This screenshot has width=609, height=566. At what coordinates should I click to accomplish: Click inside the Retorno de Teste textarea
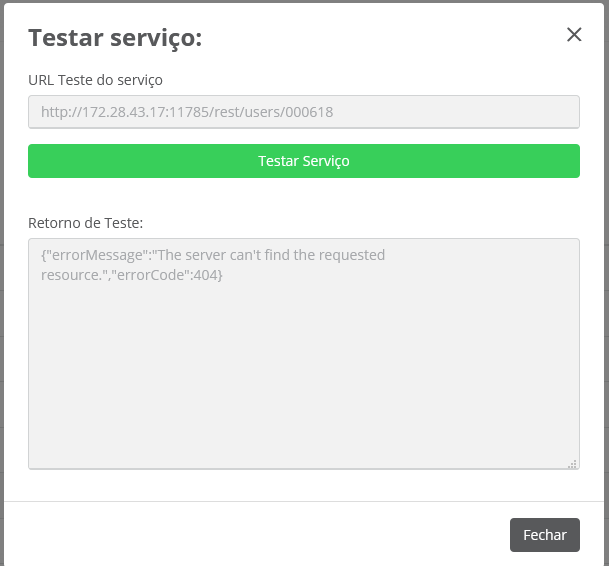coord(304,354)
